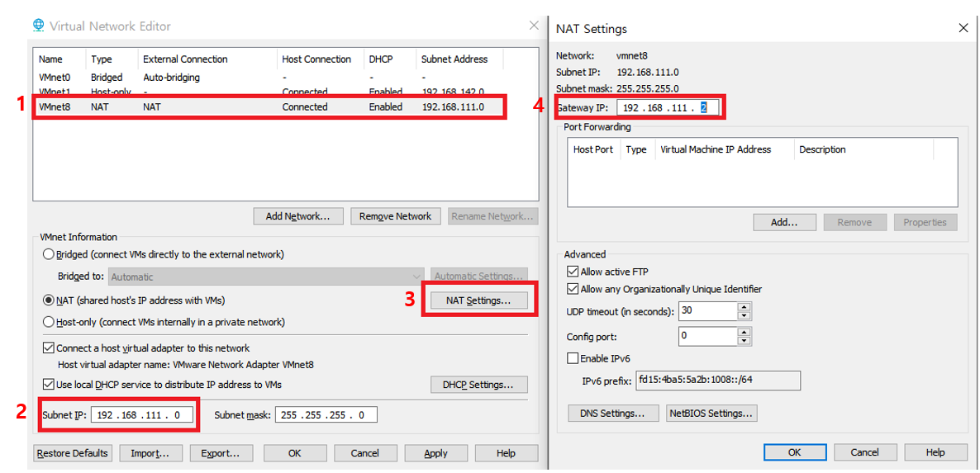Screen dimensions: 980x473
Task: Open the Bridged to Automatic dropdown
Action: point(267,277)
